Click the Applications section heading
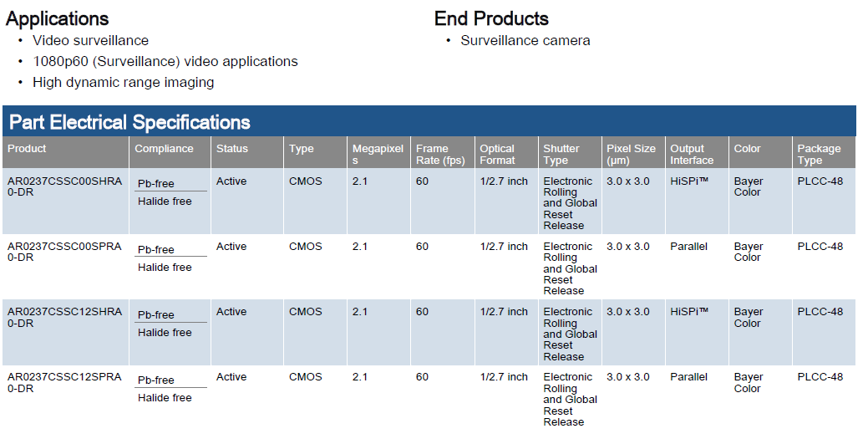This screenshot has width=868, height=444. tap(57, 18)
